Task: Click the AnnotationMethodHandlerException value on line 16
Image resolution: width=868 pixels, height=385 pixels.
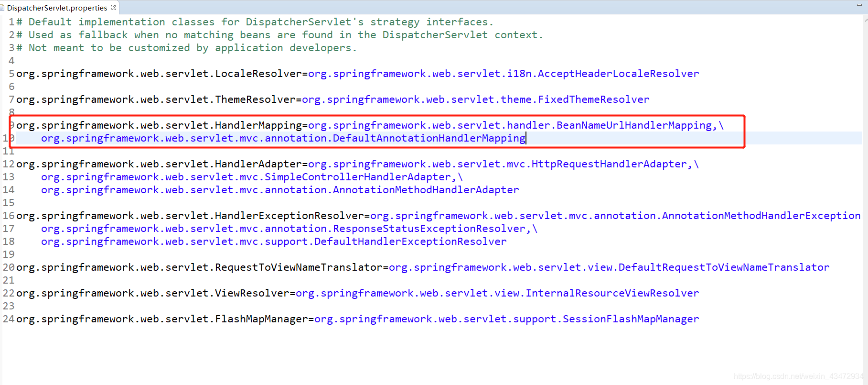Action: pyautogui.click(x=616, y=216)
